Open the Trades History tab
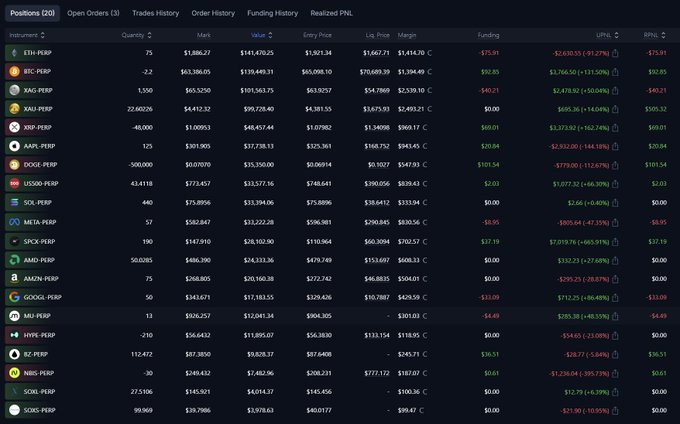This screenshot has width=680, height=424. pos(156,13)
